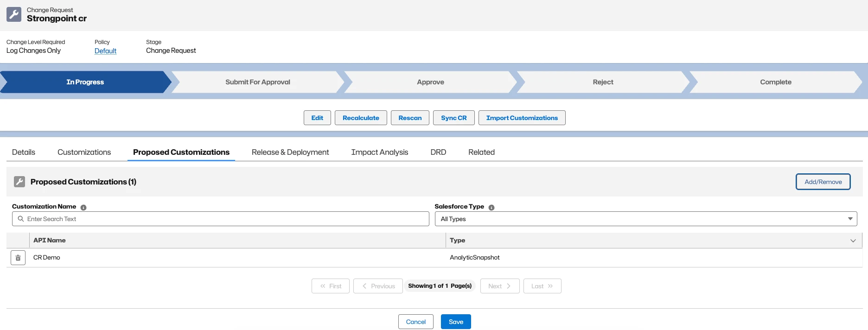Viewport: 868px width, 330px height.
Task: Select the Reject stage
Action: (603, 82)
